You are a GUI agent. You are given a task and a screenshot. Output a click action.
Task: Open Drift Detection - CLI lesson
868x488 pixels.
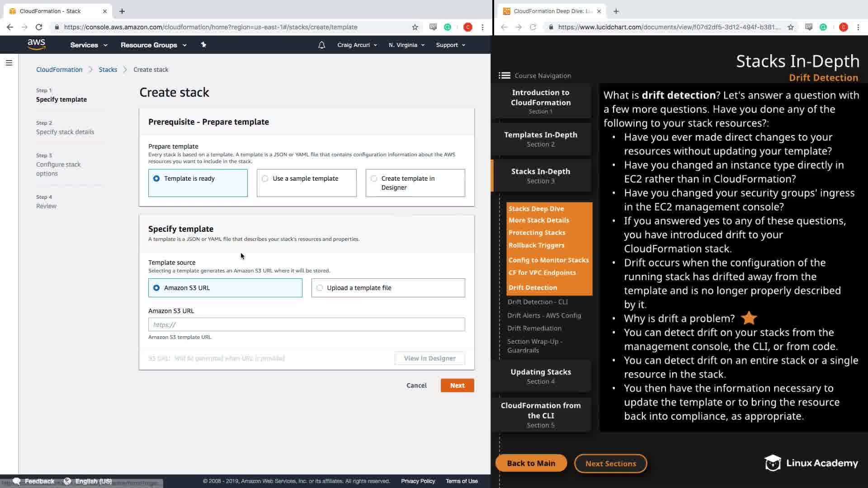(x=538, y=302)
